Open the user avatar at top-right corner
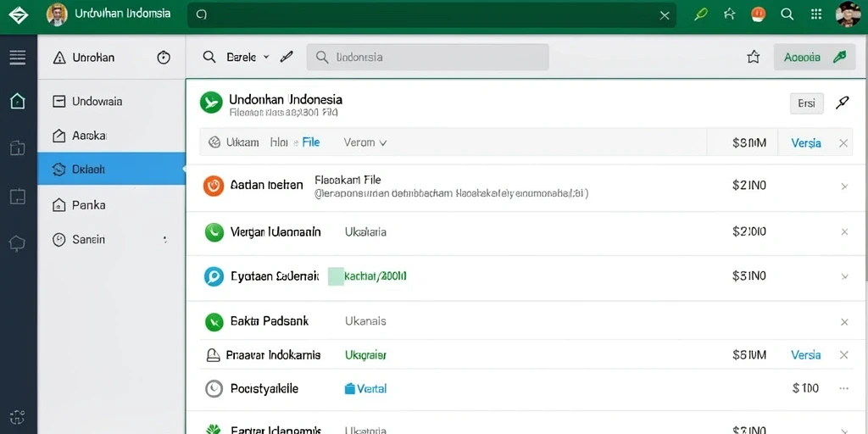This screenshot has width=868, height=434. tap(848, 14)
